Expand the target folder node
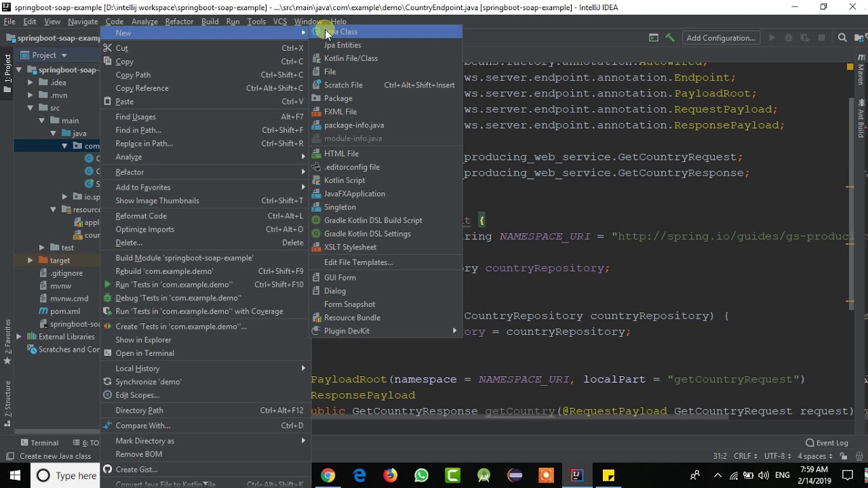The image size is (868, 488). (x=30, y=261)
